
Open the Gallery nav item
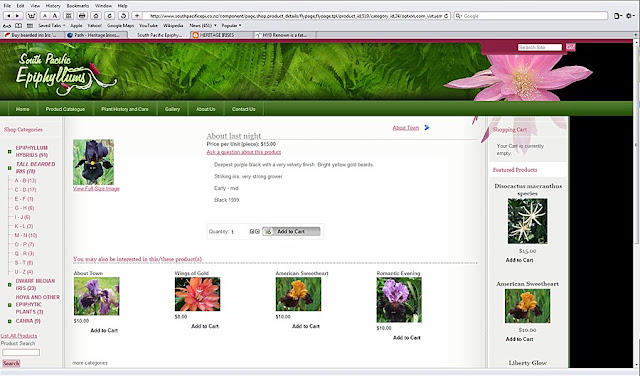tap(172, 109)
